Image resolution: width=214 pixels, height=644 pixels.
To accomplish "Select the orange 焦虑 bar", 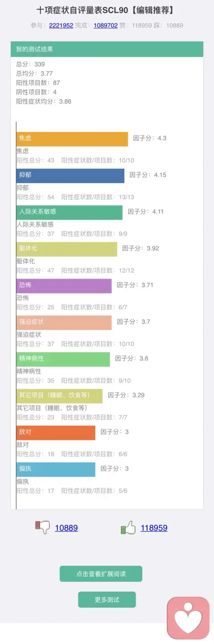I will [x=72, y=139].
